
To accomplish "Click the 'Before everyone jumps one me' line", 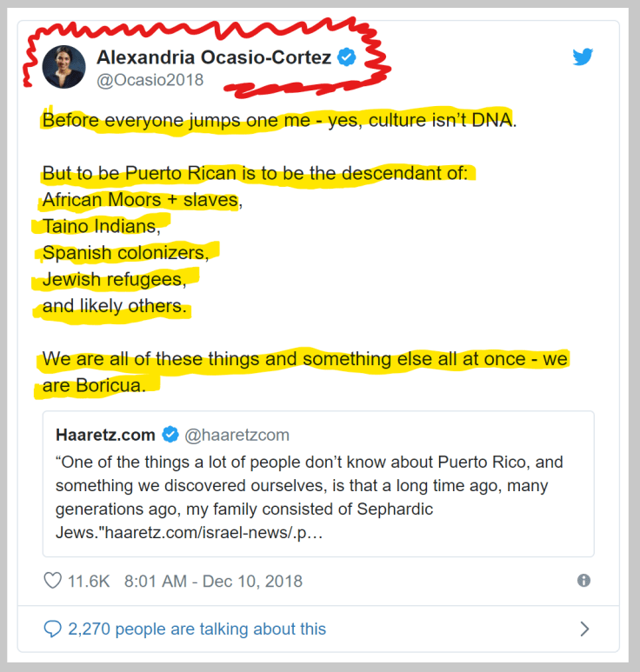I will pyautogui.click(x=278, y=120).
